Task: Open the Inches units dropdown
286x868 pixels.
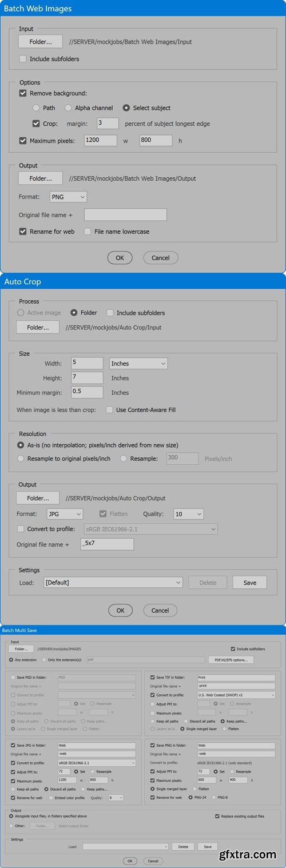Action: click(x=138, y=363)
